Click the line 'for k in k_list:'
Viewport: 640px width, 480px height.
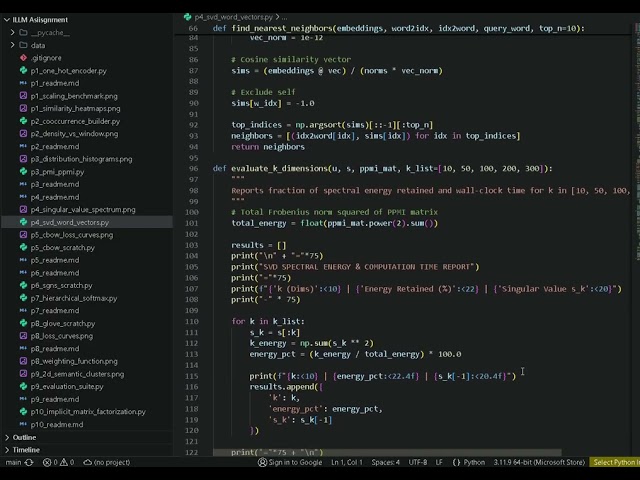(268, 321)
